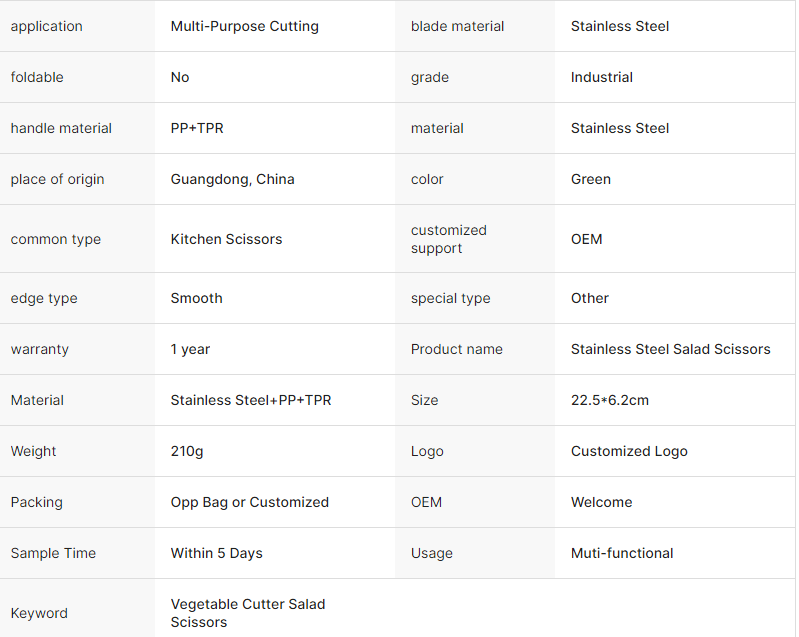
Task: Select the 'Welcome' OEM value
Action: coord(601,502)
